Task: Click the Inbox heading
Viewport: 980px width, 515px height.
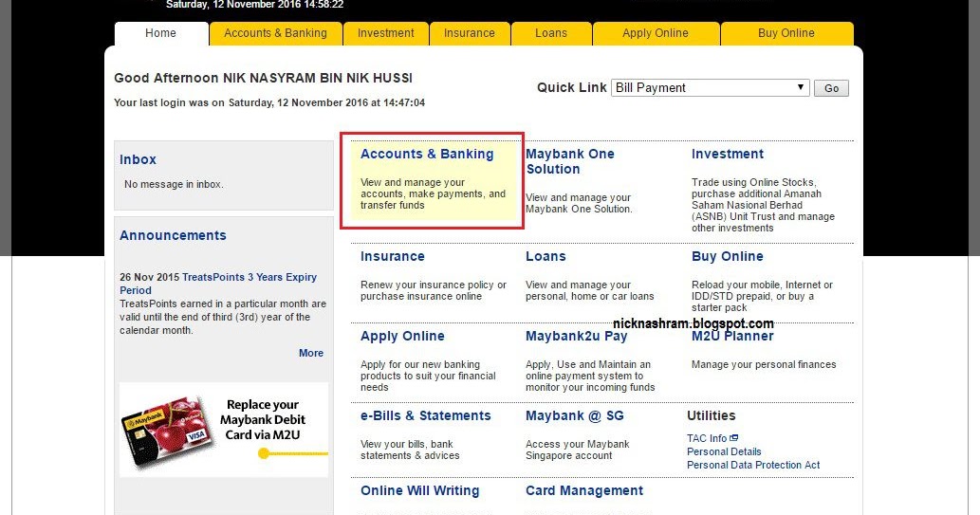Action: click(139, 159)
